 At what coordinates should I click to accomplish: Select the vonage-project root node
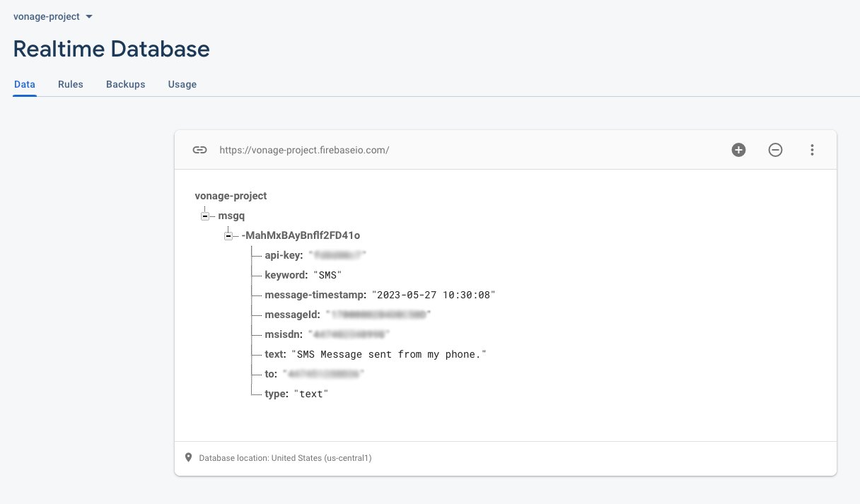pyautogui.click(x=231, y=196)
